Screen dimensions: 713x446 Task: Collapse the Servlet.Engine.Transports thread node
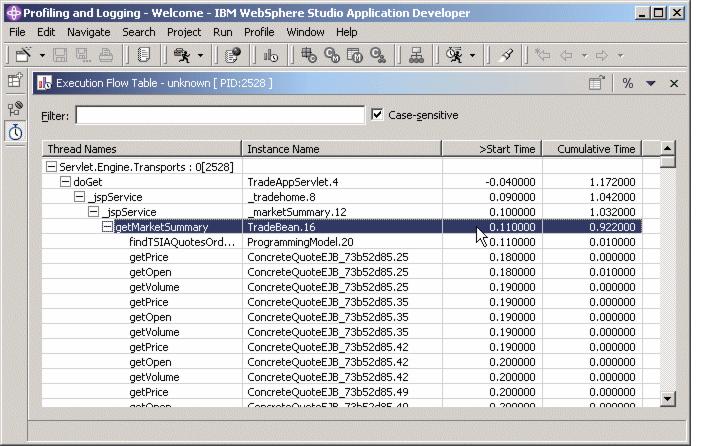(51, 167)
